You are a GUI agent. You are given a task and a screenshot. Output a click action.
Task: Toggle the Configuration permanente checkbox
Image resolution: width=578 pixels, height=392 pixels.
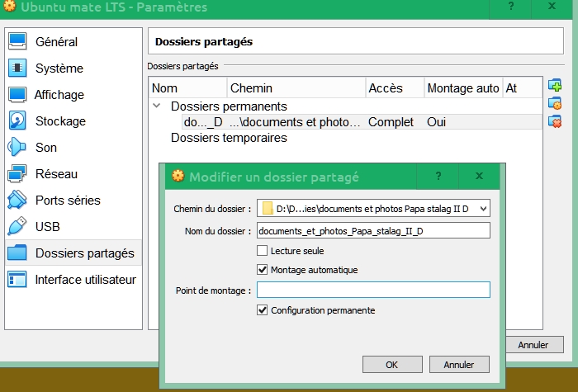pos(263,310)
